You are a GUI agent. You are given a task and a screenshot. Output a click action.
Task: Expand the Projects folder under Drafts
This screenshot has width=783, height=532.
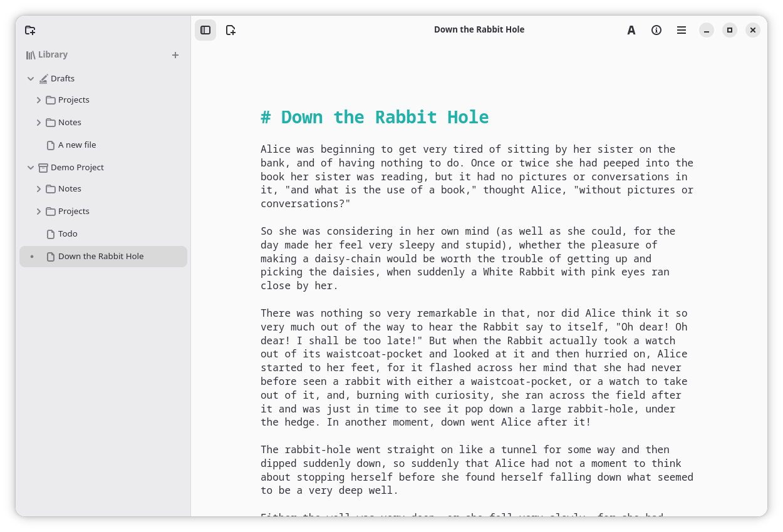pyautogui.click(x=39, y=100)
